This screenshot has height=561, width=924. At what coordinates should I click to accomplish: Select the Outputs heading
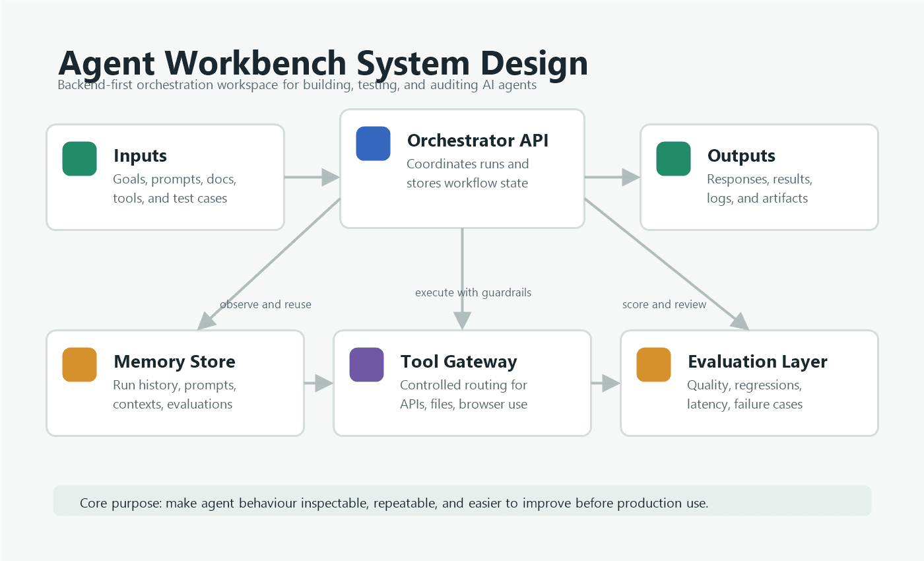click(x=741, y=156)
